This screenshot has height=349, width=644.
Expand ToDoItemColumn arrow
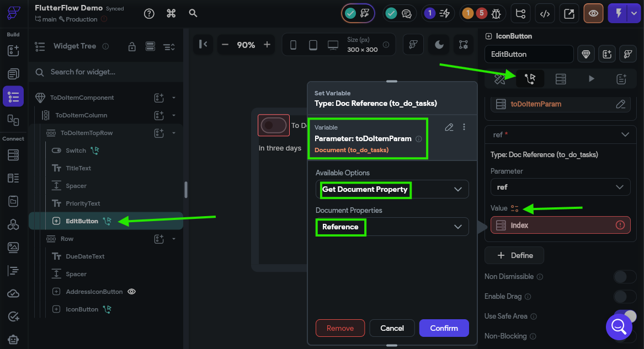[x=174, y=115]
